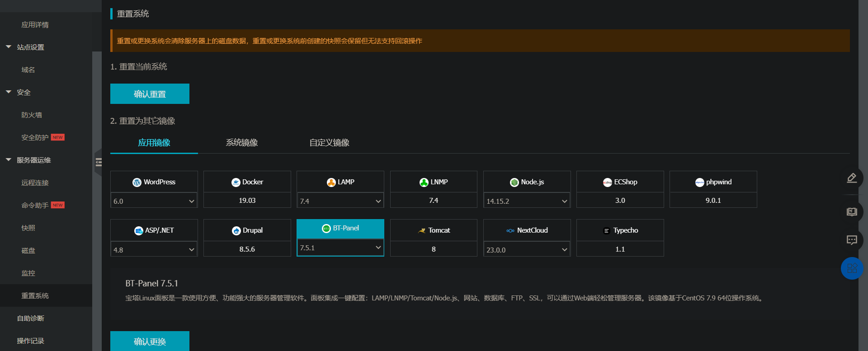
Task: Click the WordPress logo icon
Action: [x=137, y=182]
